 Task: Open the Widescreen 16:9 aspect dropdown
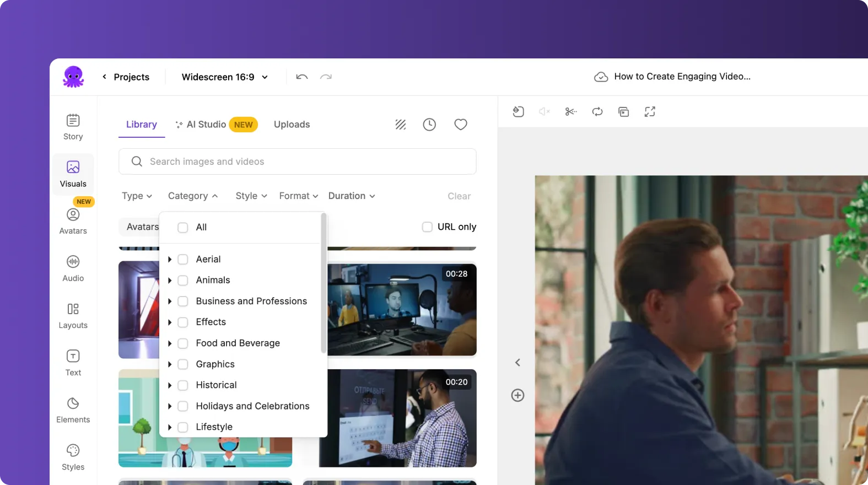(x=225, y=77)
